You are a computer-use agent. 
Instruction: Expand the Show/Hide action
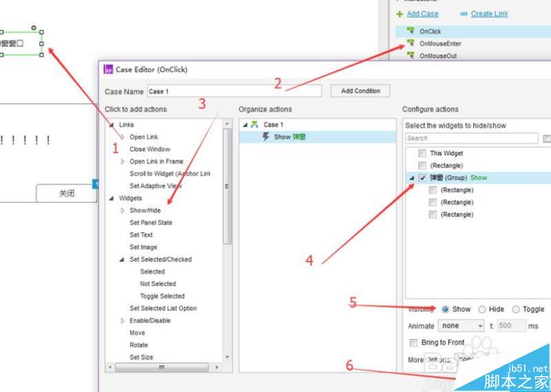tap(123, 210)
